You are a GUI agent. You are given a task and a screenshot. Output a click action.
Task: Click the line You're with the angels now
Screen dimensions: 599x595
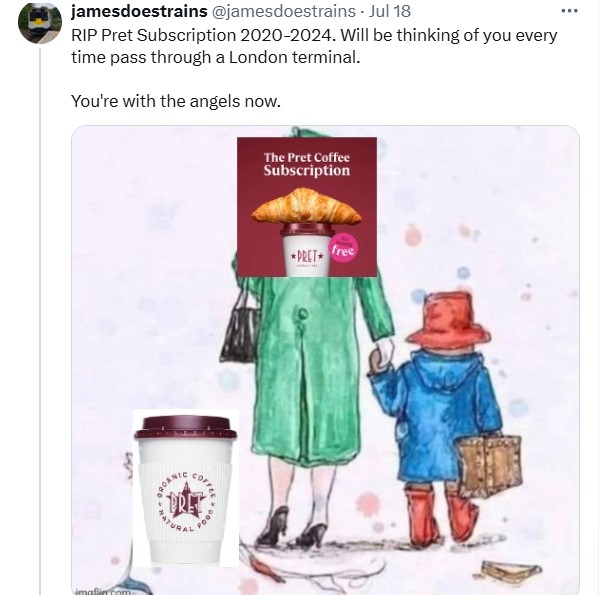click(x=176, y=102)
